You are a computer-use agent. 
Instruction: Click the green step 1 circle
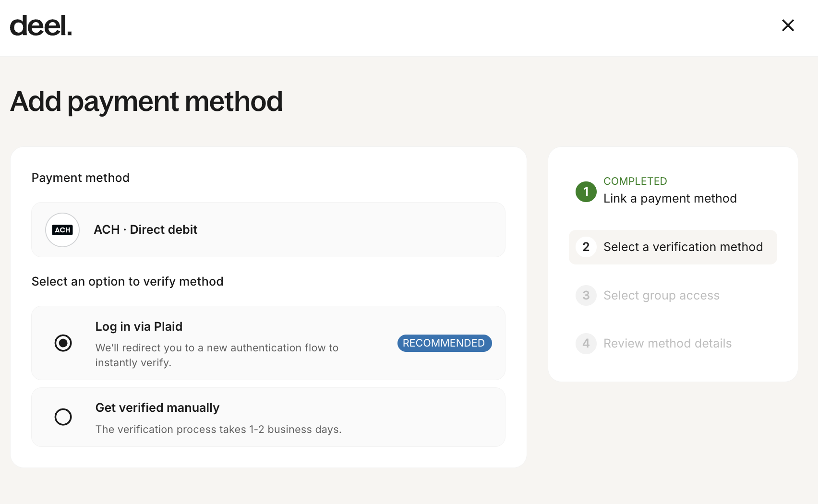pyautogui.click(x=586, y=192)
